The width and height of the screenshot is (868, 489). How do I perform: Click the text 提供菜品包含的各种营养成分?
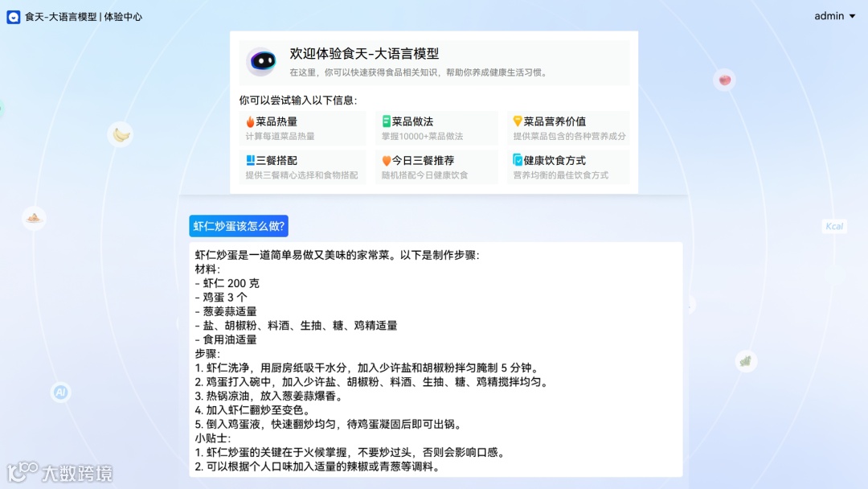coord(569,136)
